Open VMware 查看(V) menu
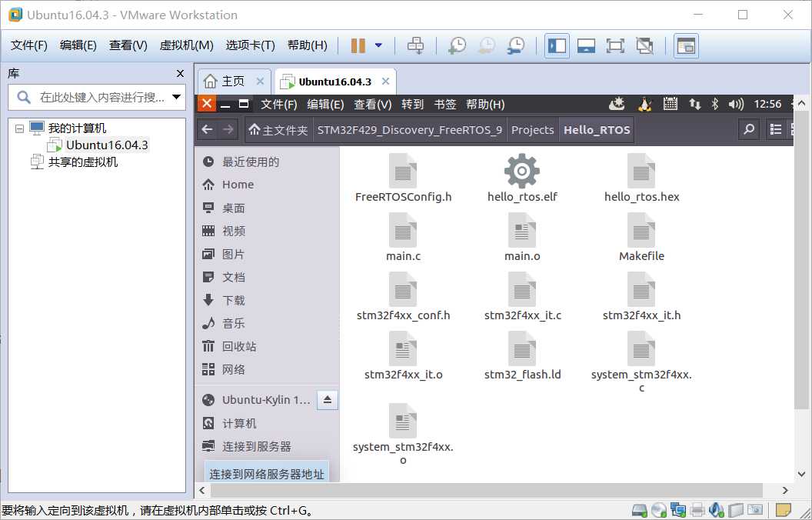The image size is (812, 520). pos(128,45)
